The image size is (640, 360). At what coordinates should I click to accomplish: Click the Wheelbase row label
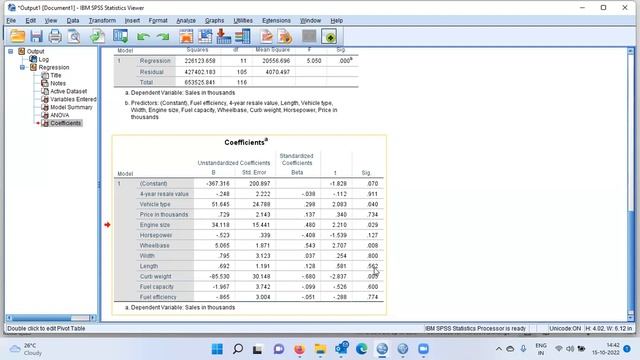point(154,246)
